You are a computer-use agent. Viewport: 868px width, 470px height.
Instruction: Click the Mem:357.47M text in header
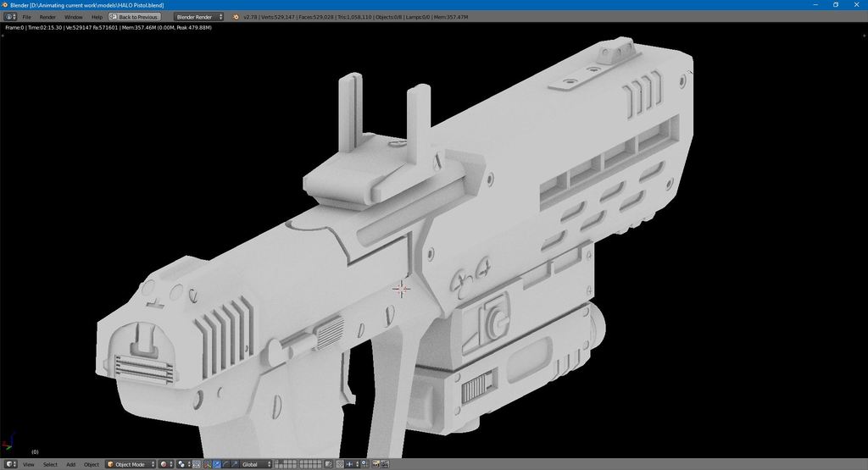pyautogui.click(x=451, y=17)
